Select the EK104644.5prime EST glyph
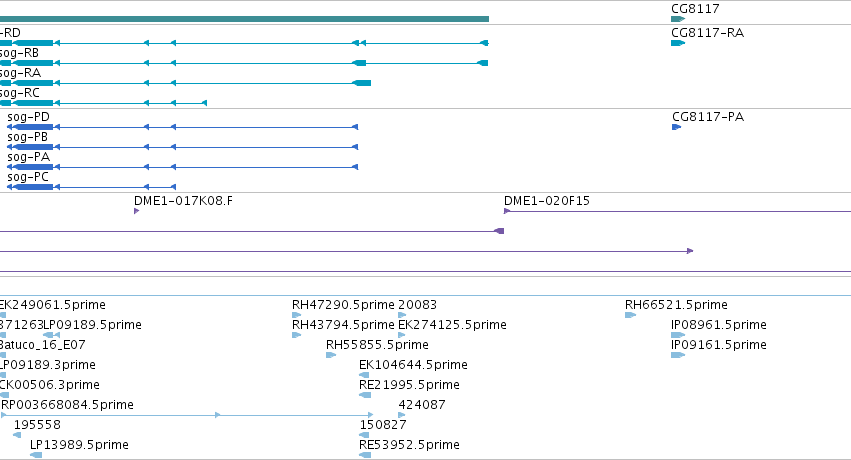This screenshot has width=851, height=460. [x=364, y=375]
